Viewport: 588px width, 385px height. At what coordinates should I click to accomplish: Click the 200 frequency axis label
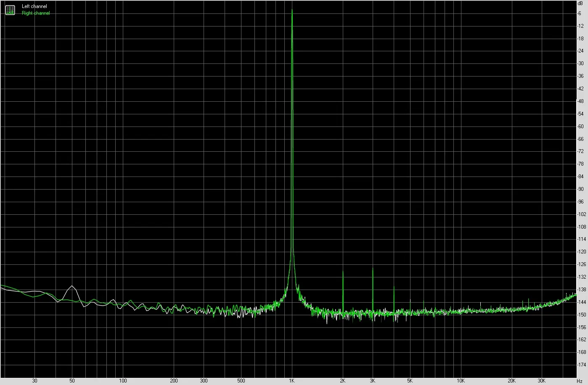pyautogui.click(x=174, y=381)
